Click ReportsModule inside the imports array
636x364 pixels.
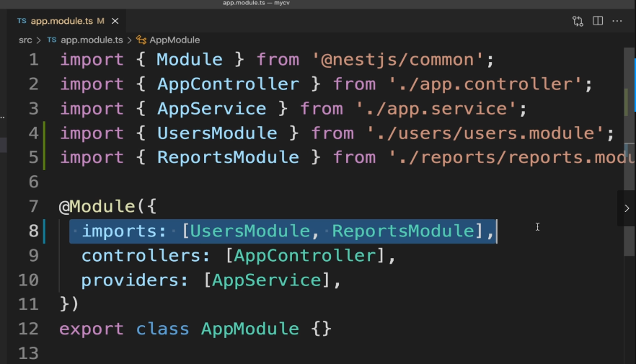tap(403, 231)
